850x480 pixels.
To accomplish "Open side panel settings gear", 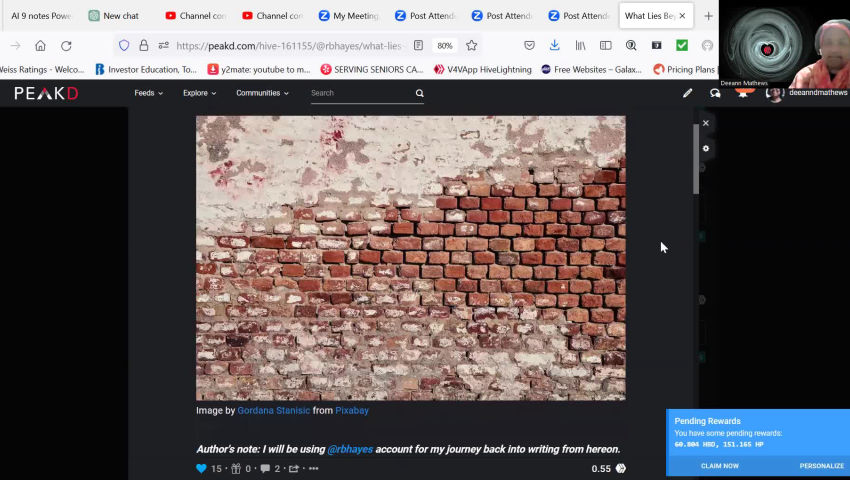I will point(706,148).
